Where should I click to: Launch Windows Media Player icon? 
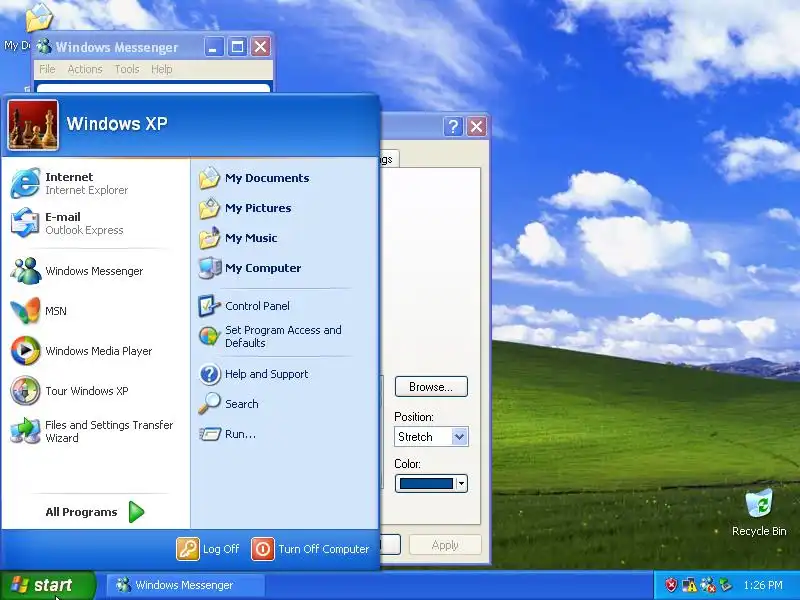point(25,351)
